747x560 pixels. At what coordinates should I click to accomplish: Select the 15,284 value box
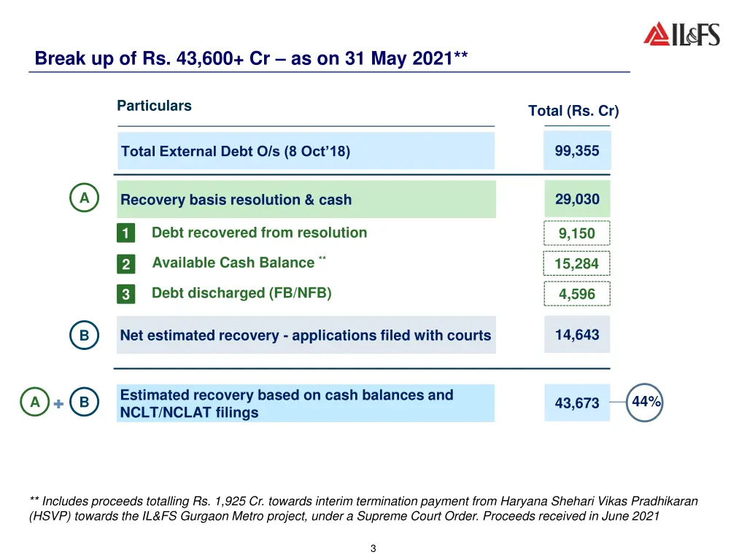pyautogui.click(x=577, y=263)
